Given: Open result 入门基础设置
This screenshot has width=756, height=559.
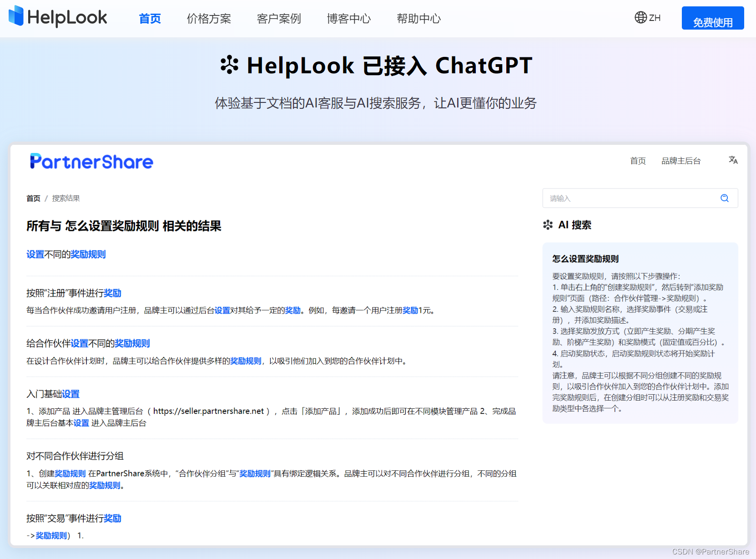Looking at the screenshot, I should tap(53, 394).
